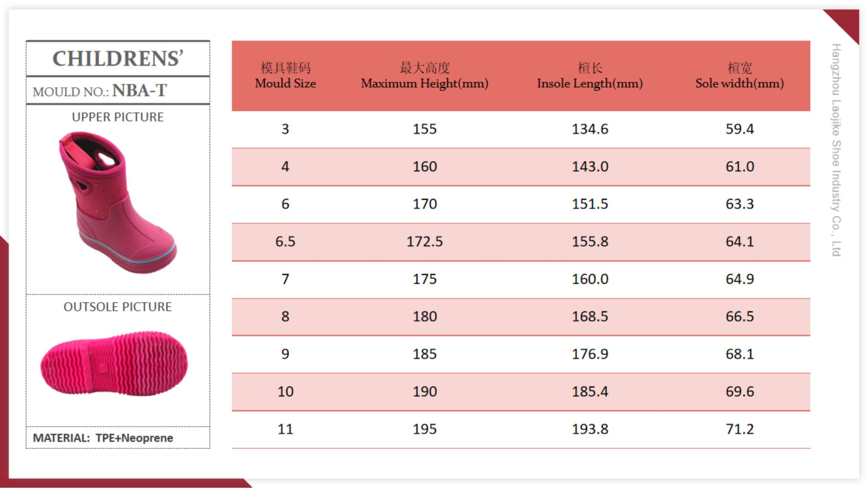Select sole width value 71.2
This screenshot has height=488, width=868.
pos(739,429)
